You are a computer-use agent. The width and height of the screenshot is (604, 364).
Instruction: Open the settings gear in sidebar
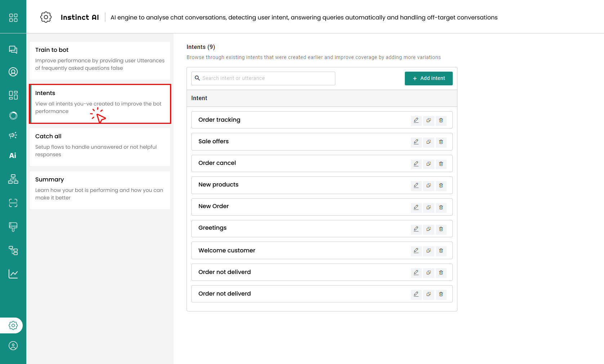tap(13, 325)
